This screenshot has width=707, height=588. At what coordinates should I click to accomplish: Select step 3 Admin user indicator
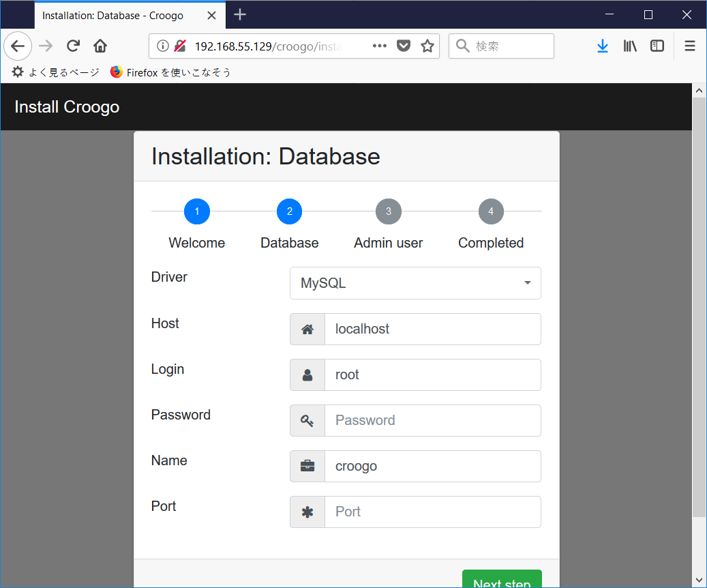tap(389, 211)
